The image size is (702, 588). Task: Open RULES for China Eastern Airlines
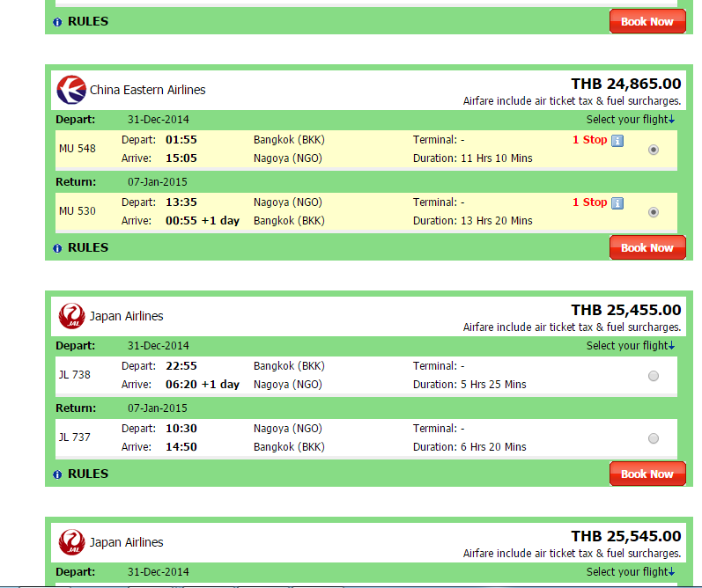(x=88, y=247)
